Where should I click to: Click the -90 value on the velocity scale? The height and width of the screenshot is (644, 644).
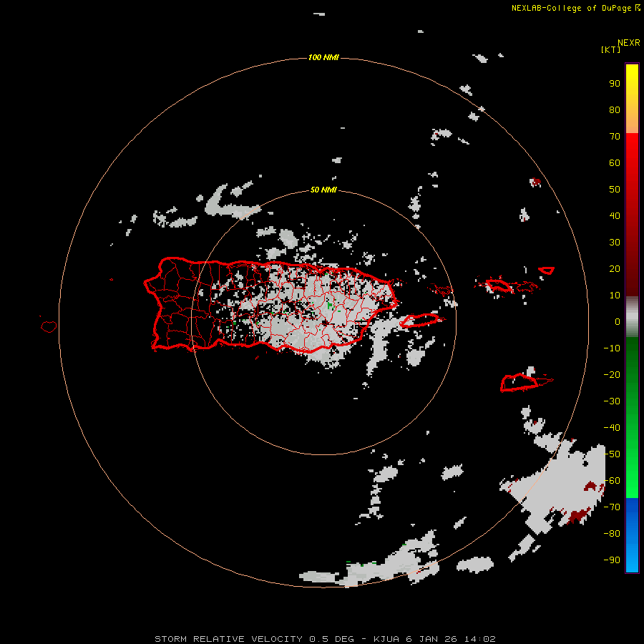pos(612,560)
